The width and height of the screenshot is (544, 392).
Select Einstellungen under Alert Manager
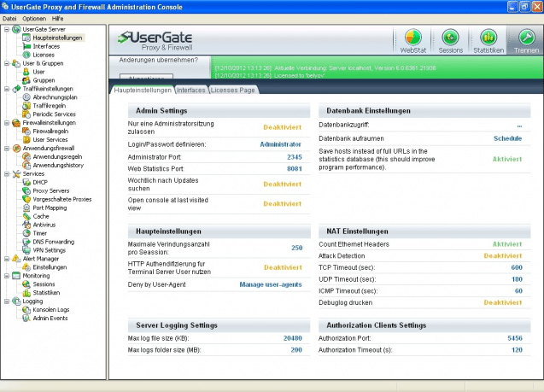click(50, 267)
